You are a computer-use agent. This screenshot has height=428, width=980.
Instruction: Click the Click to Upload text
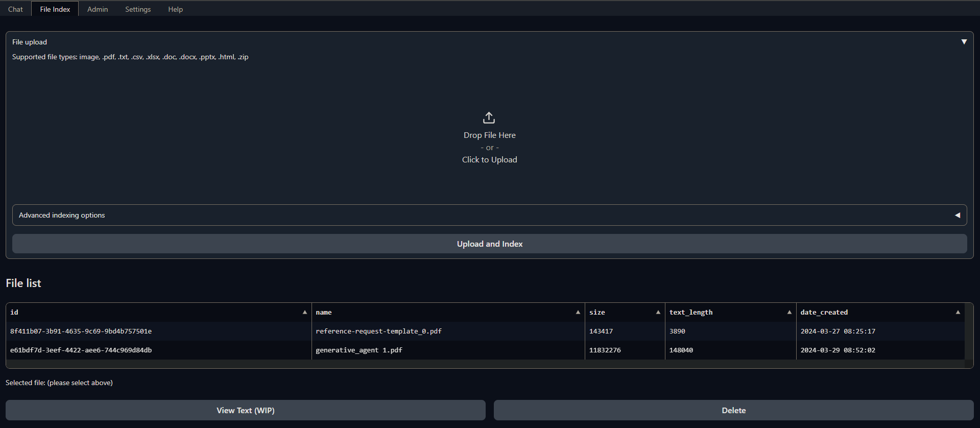[489, 159]
